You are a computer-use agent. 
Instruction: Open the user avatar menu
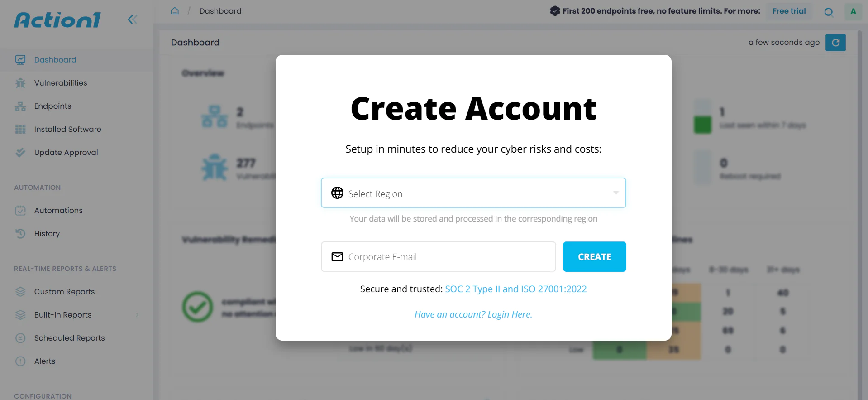853,12
